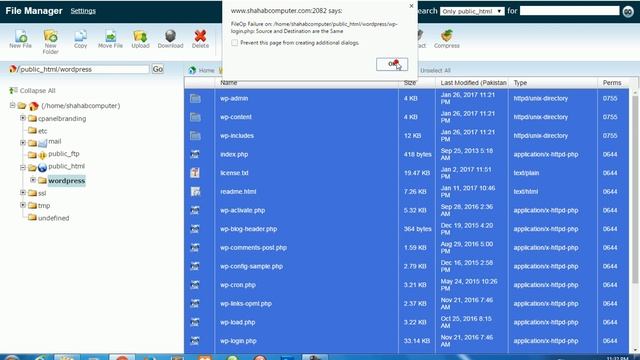Click the wp-load.php file icon
Viewport: 640px width, 360px height.
click(195, 322)
